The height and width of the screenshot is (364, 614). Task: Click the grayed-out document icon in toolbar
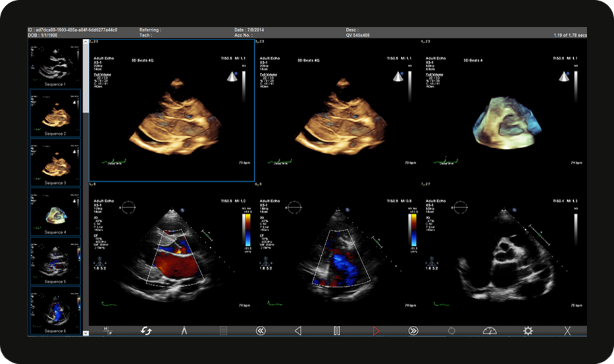point(223,330)
